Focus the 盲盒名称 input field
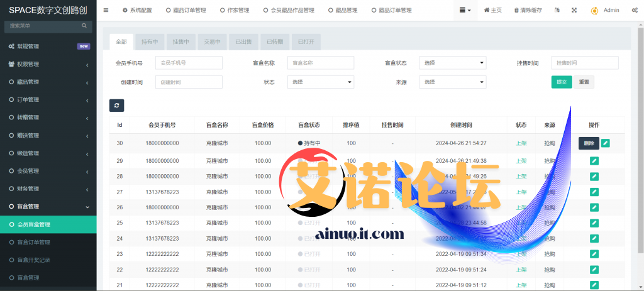This screenshot has height=291, width=644. point(320,63)
